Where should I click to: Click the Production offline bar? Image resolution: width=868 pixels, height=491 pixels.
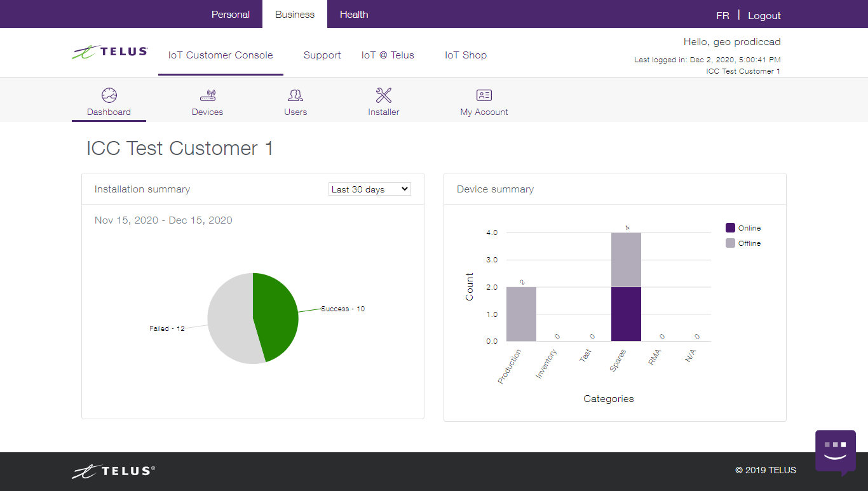pos(521,314)
